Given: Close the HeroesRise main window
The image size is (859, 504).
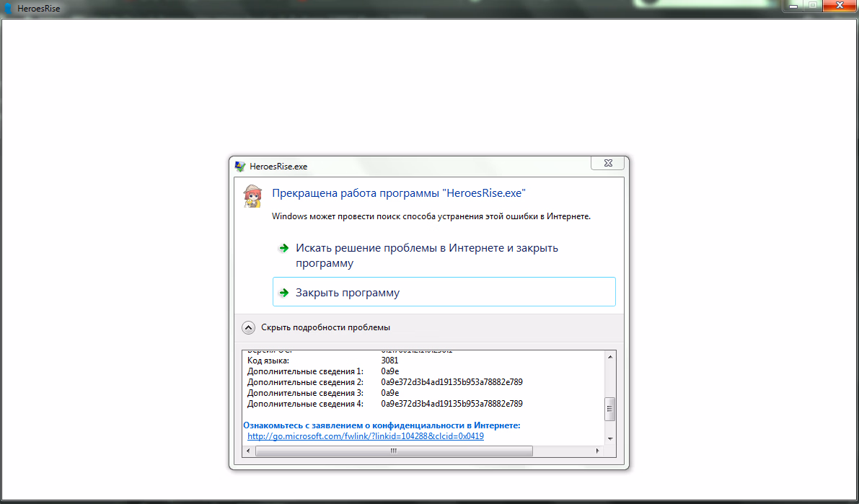Looking at the screenshot, I should pos(840,6).
